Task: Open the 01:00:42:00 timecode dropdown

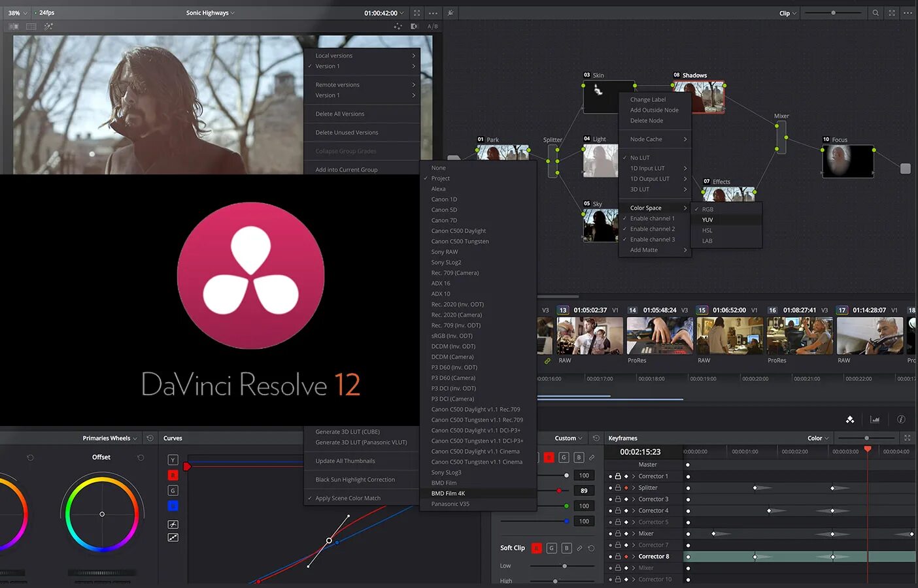Action: click(384, 13)
